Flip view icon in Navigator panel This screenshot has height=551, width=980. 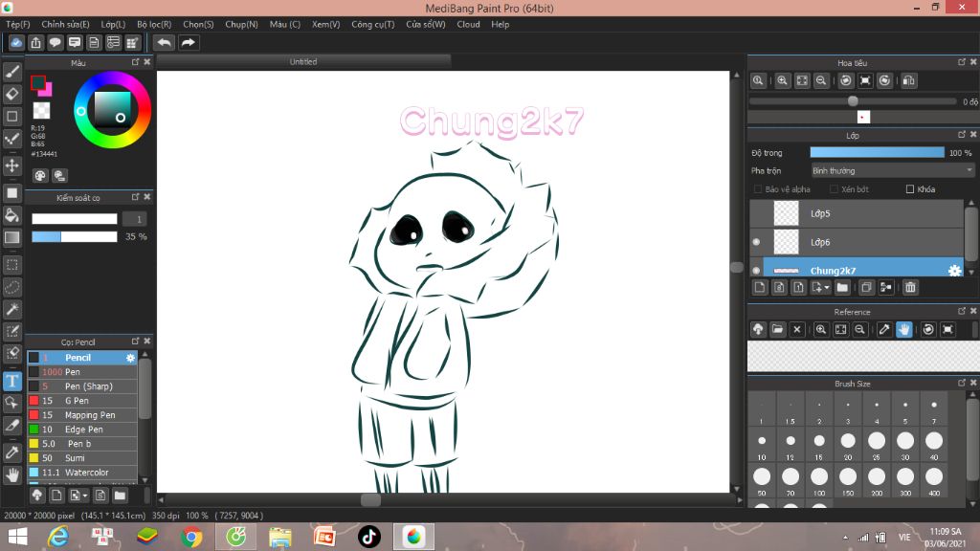[x=909, y=80]
